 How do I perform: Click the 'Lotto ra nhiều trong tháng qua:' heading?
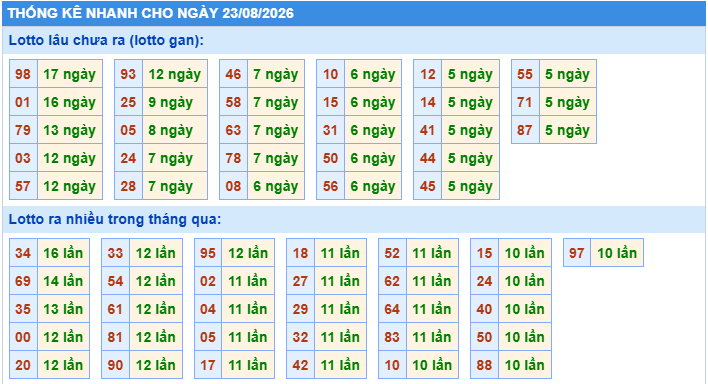point(115,220)
